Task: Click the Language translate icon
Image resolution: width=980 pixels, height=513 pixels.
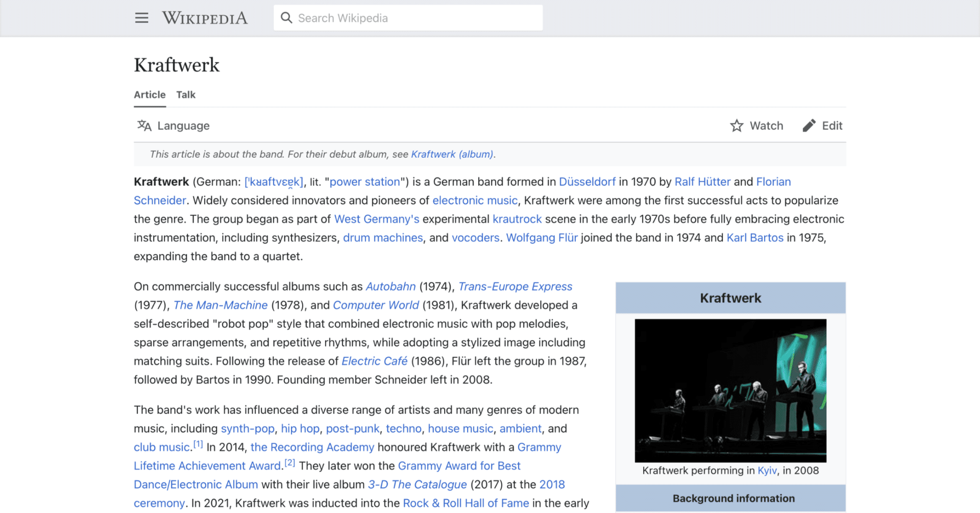Action: [144, 126]
